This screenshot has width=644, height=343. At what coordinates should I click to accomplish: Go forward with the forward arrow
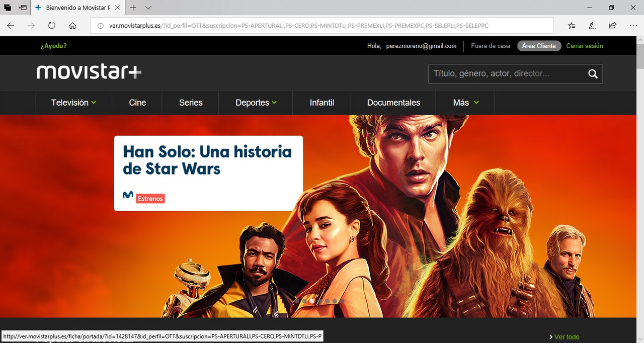31,26
